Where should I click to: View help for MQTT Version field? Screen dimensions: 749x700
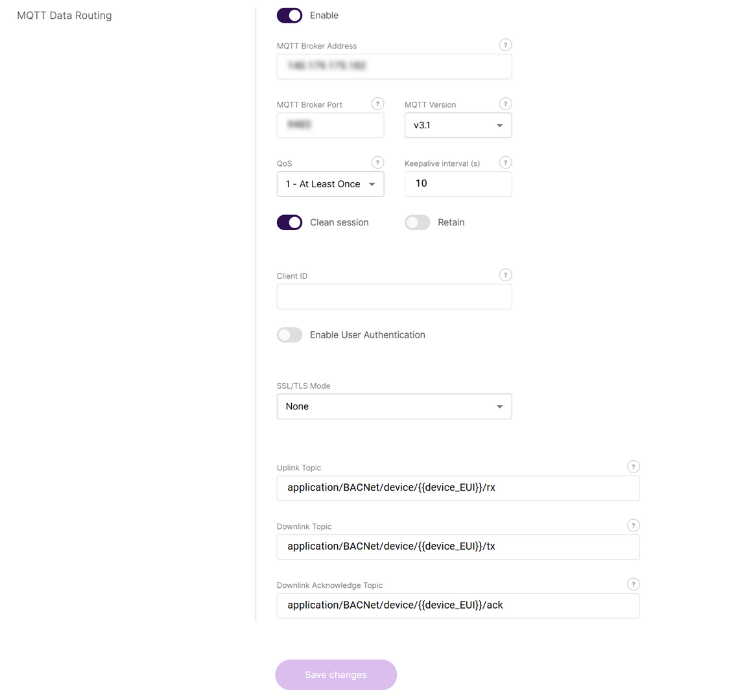click(505, 103)
